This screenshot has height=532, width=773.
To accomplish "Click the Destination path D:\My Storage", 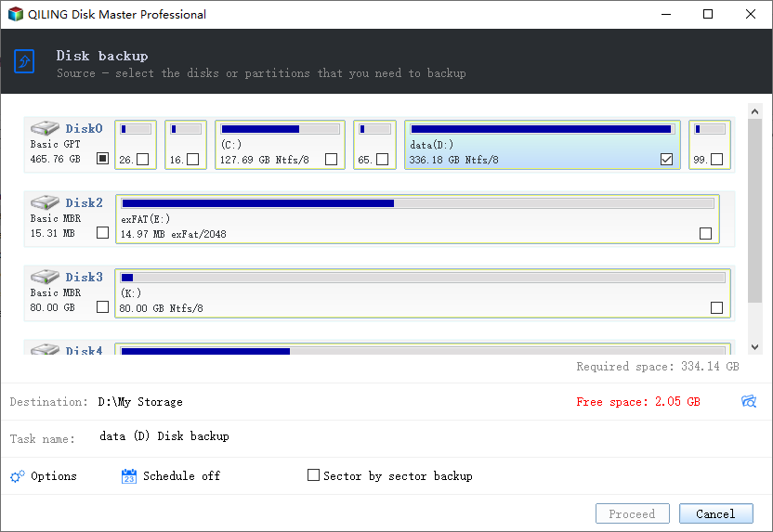I will point(140,402).
